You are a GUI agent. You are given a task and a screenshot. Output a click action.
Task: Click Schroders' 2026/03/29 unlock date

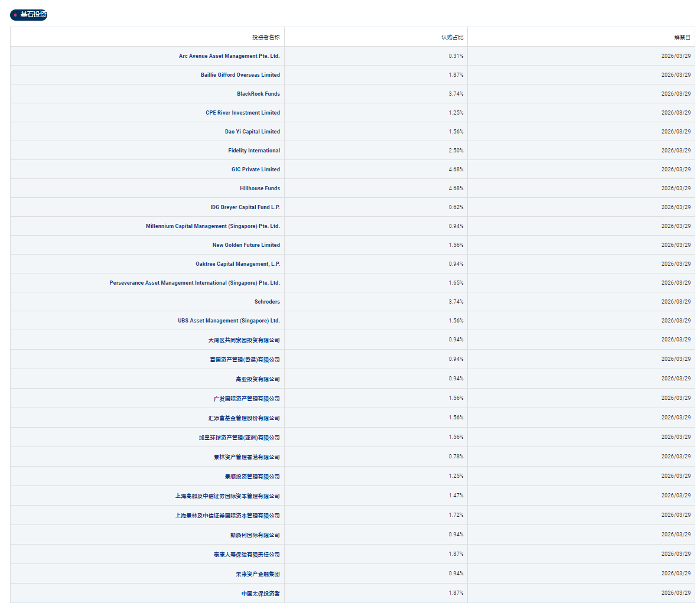pos(676,302)
